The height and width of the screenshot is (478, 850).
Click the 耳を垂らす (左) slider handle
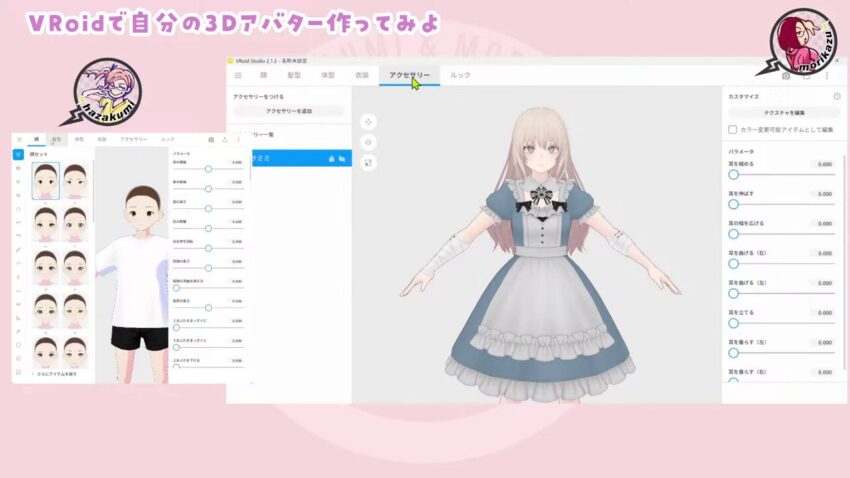[x=733, y=353]
